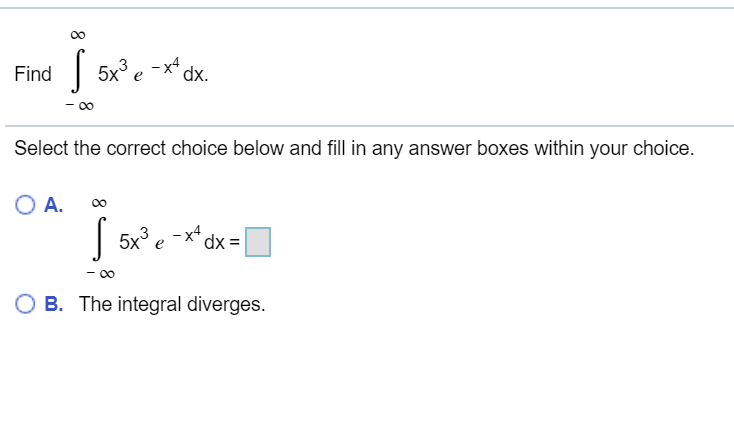Viewport: 734px width, 422px height.
Task: Click the bold 'B.' choice label
Action: coord(53,304)
